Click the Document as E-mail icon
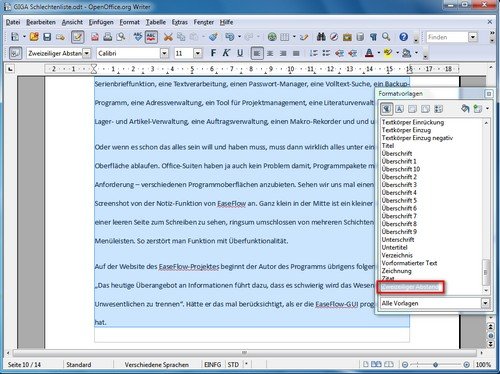 60,37
